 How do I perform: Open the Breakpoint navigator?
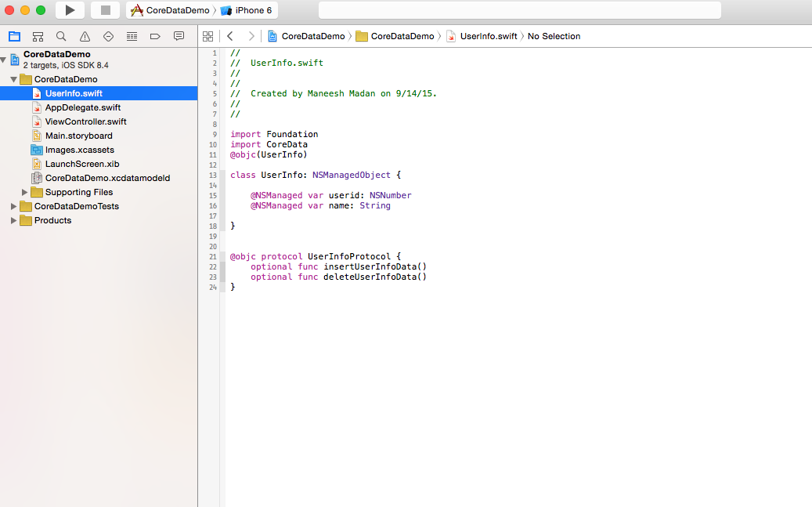coord(155,36)
